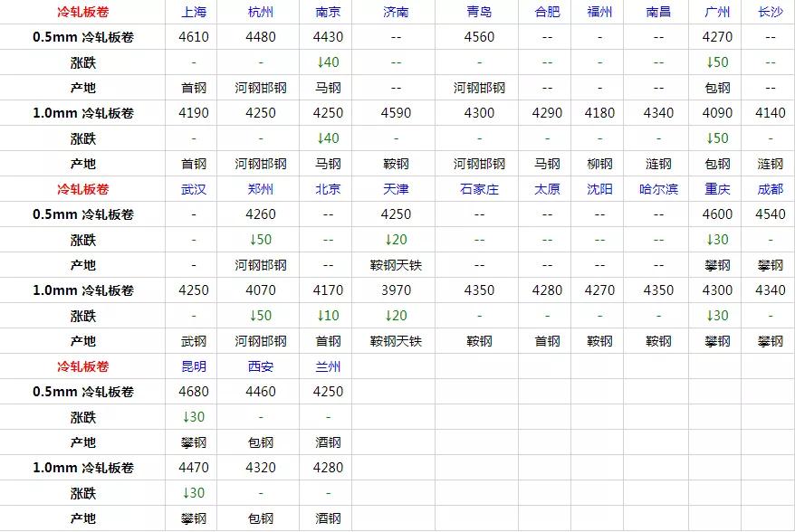The height and width of the screenshot is (532, 795).
Task: Open the Xi'an (西安) city price link
Action: pyautogui.click(x=261, y=366)
